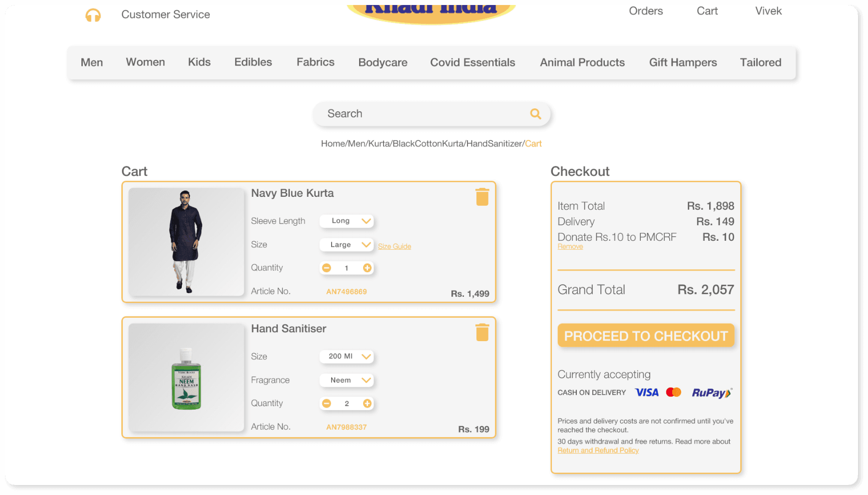Open the Kids category
The image size is (868, 495).
(199, 62)
